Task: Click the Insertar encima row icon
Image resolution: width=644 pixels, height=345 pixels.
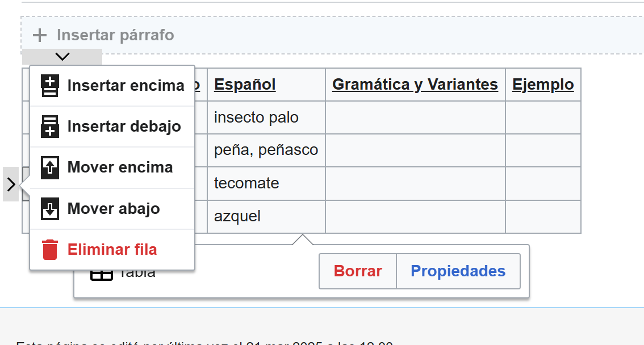Action: tap(50, 86)
